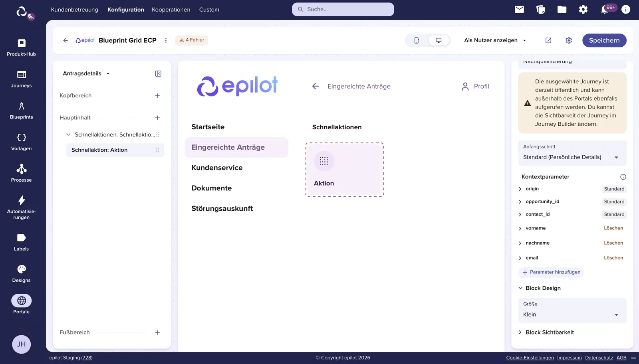The image size is (639, 364).
Task: Go back with the arrow beside Blueprint Grid ECP
Action: coord(65,40)
